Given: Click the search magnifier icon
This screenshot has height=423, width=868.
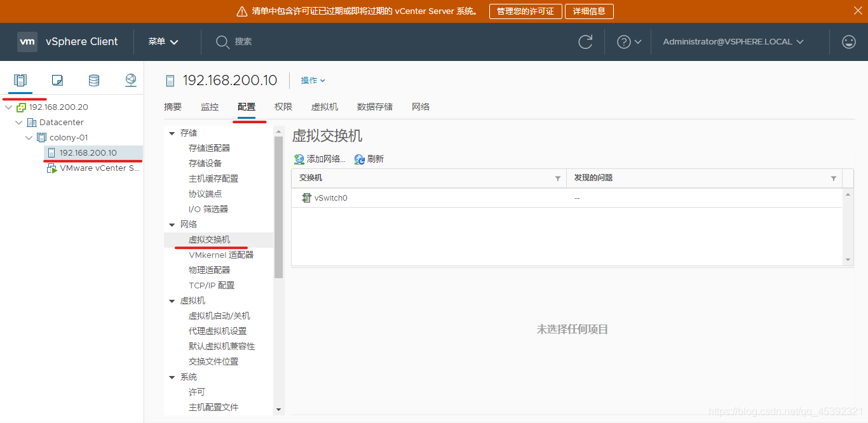Looking at the screenshot, I should (x=222, y=42).
